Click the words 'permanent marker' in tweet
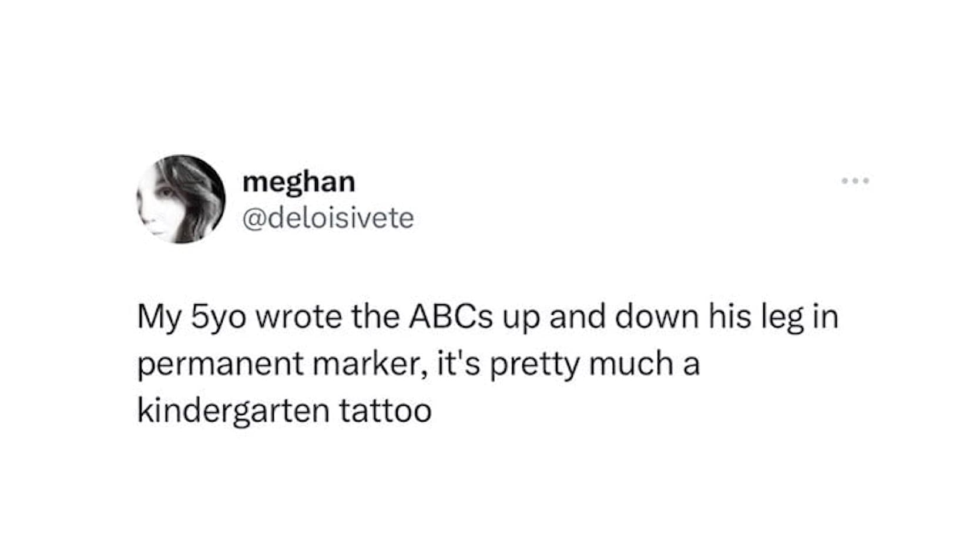The image size is (980, 559). coord(283,365)
